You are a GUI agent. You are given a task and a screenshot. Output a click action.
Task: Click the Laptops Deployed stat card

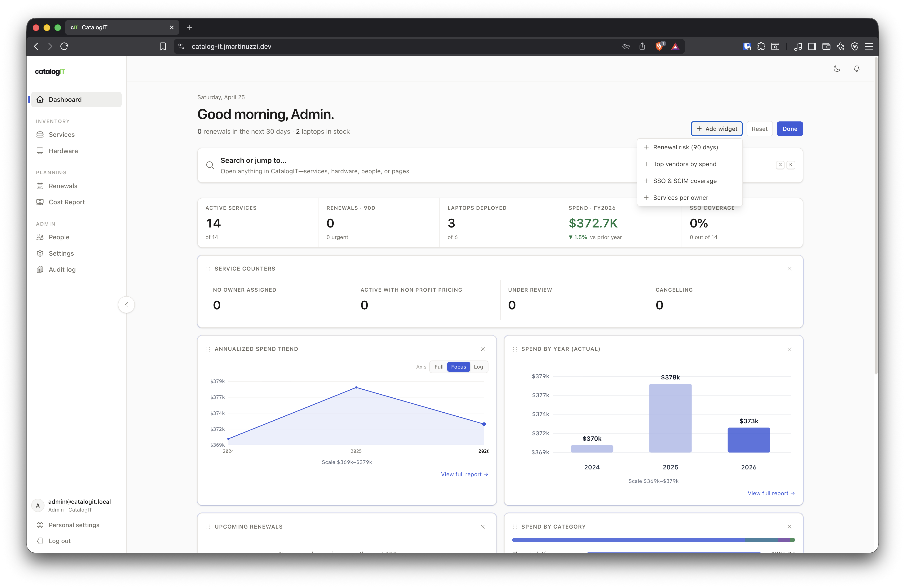click(x=500, y=223)
